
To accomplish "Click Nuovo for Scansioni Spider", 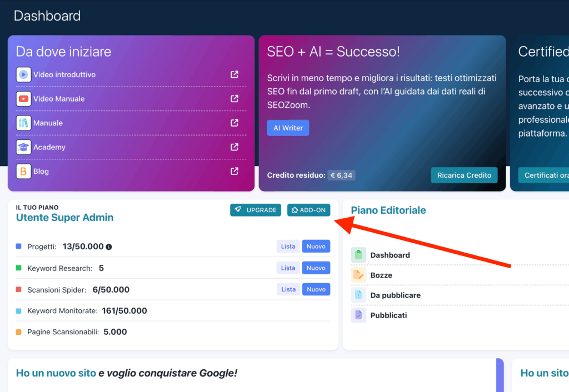I will [x=316, y=289].
